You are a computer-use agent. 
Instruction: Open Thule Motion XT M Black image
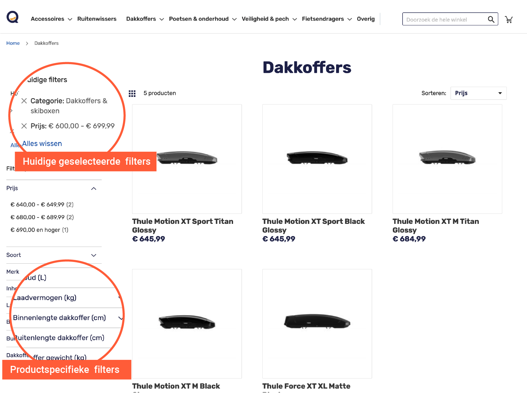(187, 324)
